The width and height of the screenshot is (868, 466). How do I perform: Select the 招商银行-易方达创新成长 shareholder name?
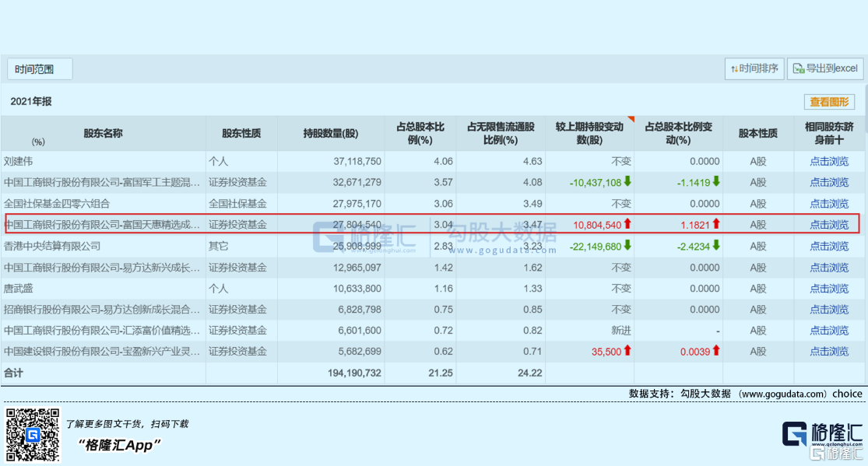[102, 310]
